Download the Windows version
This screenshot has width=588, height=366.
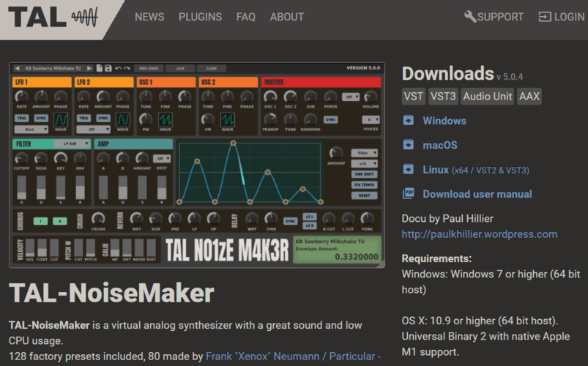444,121
